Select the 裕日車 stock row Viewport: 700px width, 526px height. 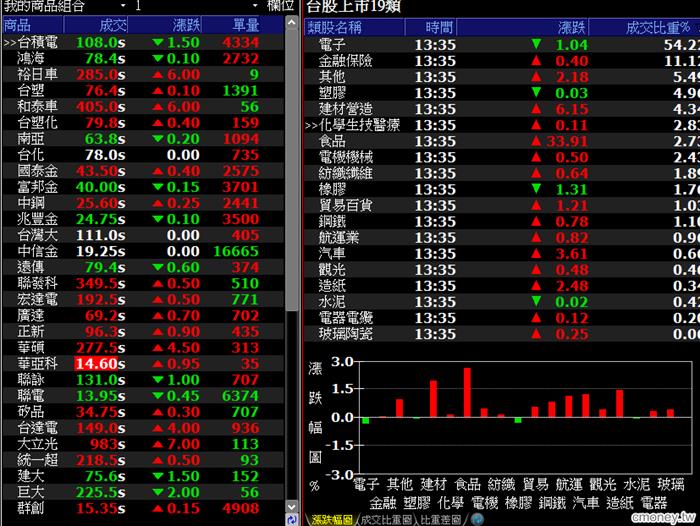[143, 75]
